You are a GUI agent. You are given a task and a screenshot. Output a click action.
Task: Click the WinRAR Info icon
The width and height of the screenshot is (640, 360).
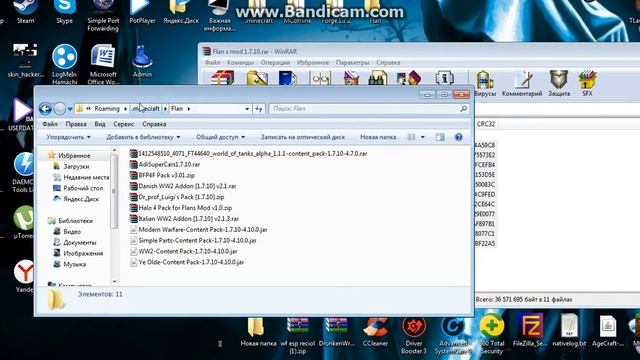(x=444, y=78)
